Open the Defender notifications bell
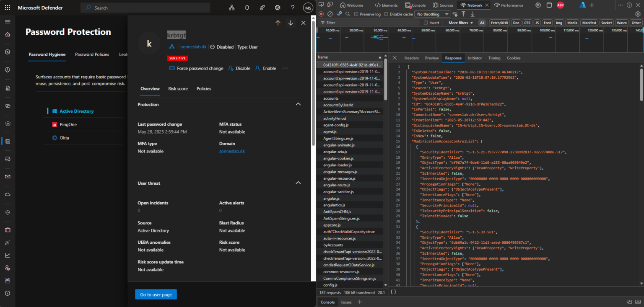644x307 pixels. point(247,8)
